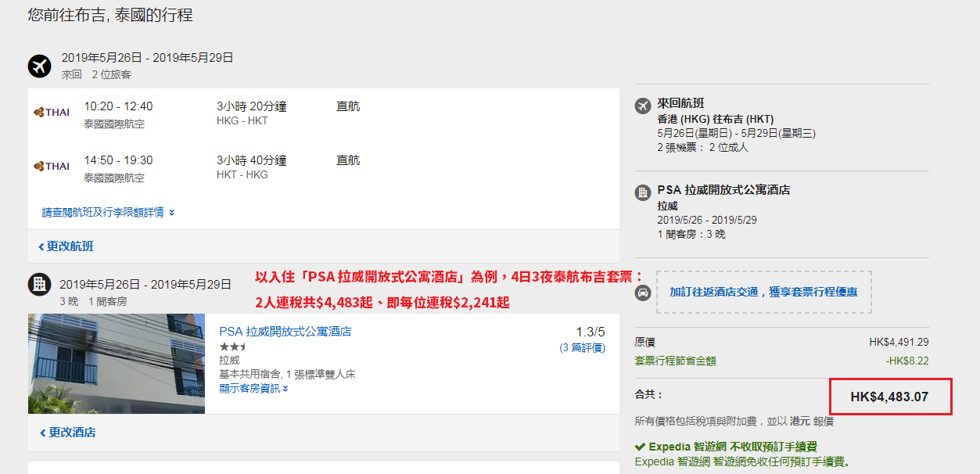Click 加訂往返酒店交通，獲享套票行程優惠 add-on offer
The width and height of the screenshot is (980, 474).
(763, 292)
